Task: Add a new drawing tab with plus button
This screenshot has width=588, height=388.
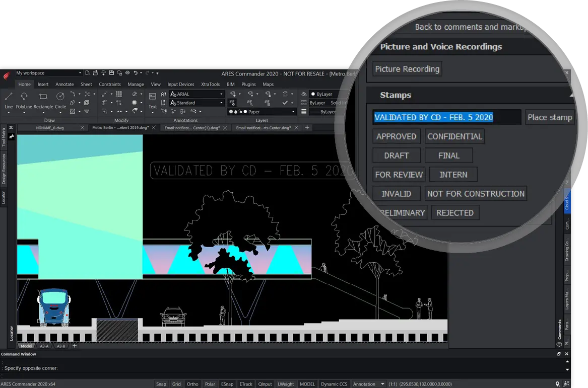Action: (x=307, y=128)
